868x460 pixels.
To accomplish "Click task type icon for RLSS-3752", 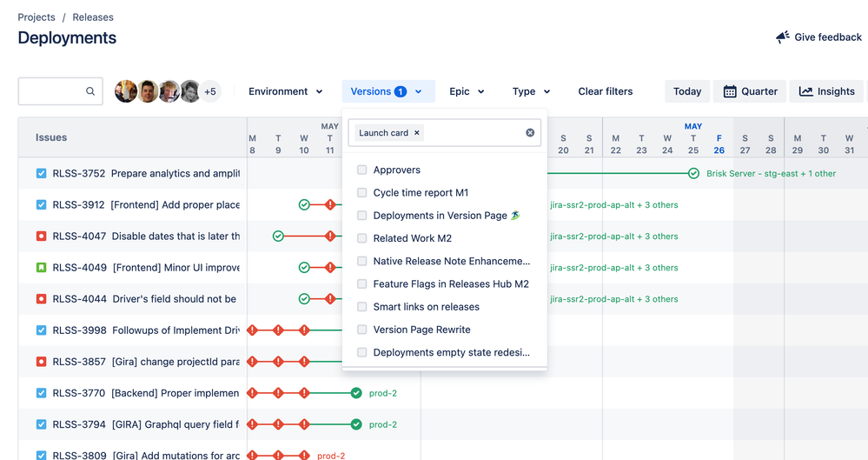I will (41, 173).
